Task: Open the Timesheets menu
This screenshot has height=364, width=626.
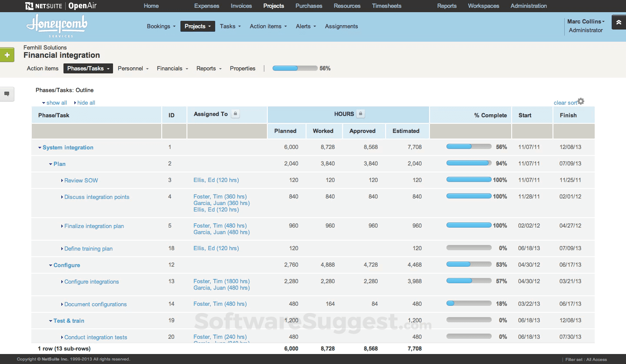Action: pyautogui.click(x=386, y=6)
